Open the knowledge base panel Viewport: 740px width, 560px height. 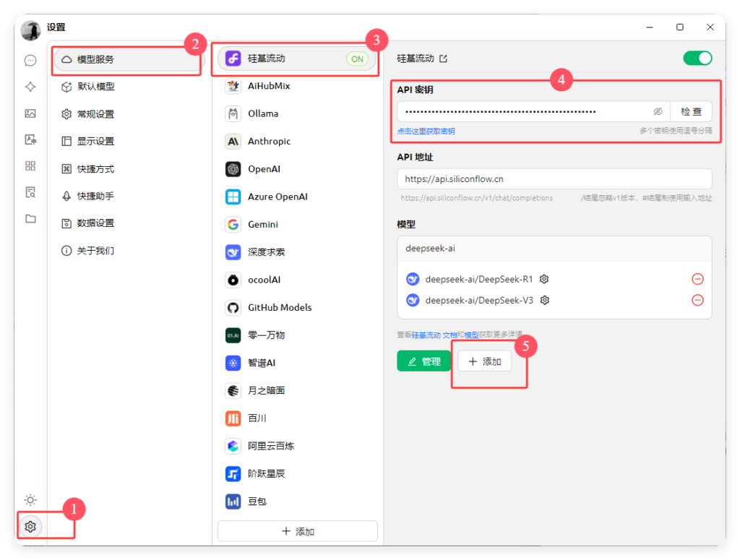(30, 192)
